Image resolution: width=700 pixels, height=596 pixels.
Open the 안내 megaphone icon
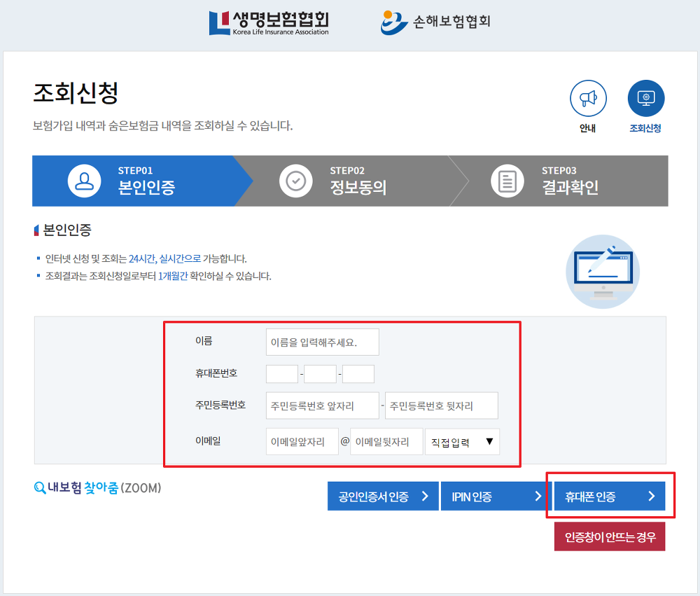[x=588, y=98]
